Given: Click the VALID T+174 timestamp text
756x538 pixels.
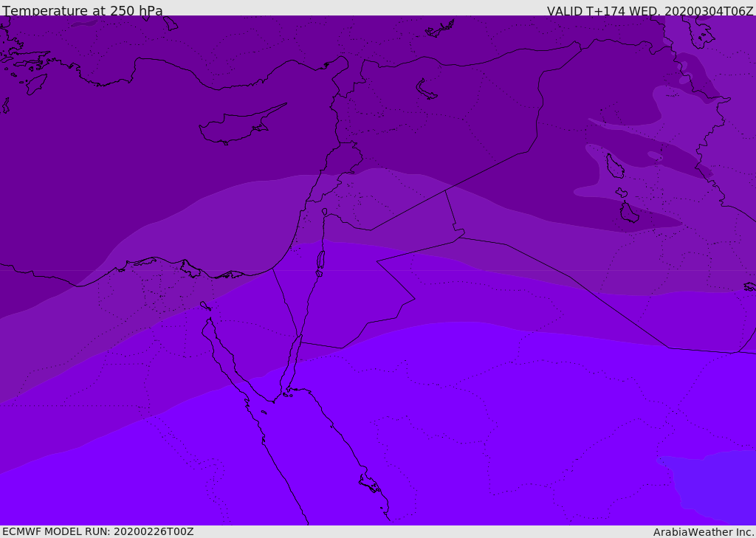Looking at the screenshot, I should pos(650,11).
